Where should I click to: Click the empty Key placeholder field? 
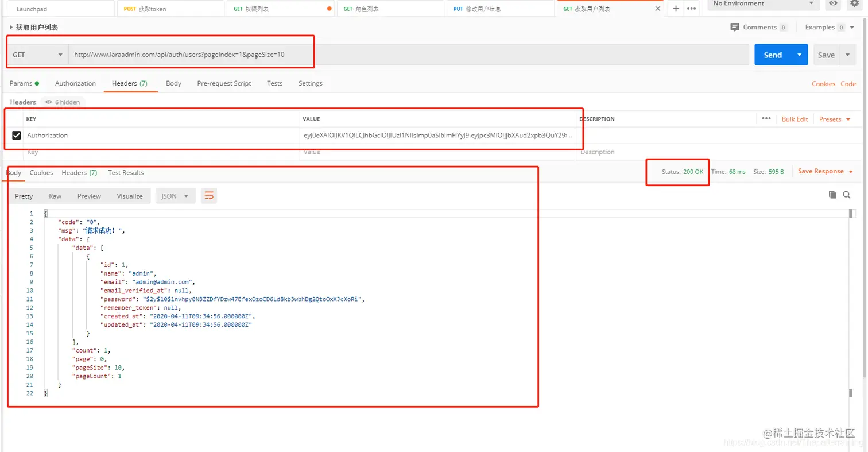click(161, 152)
